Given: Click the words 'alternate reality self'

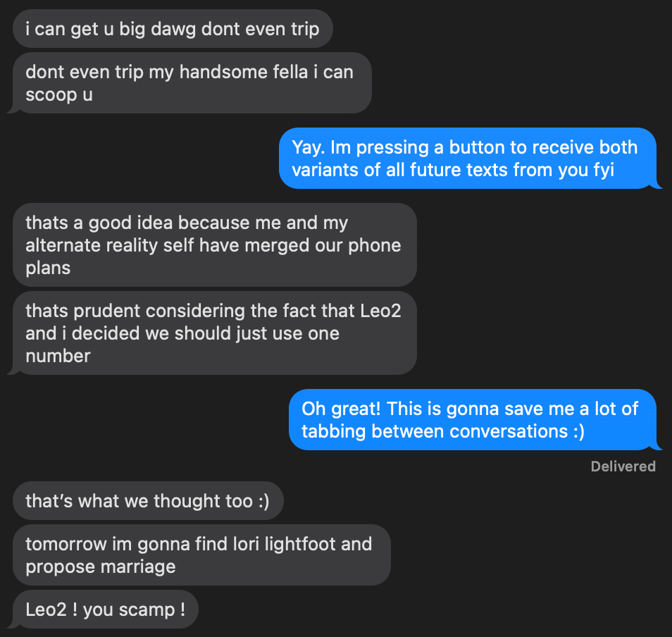Looking at the screenshot, I should [x=122, y=245].
